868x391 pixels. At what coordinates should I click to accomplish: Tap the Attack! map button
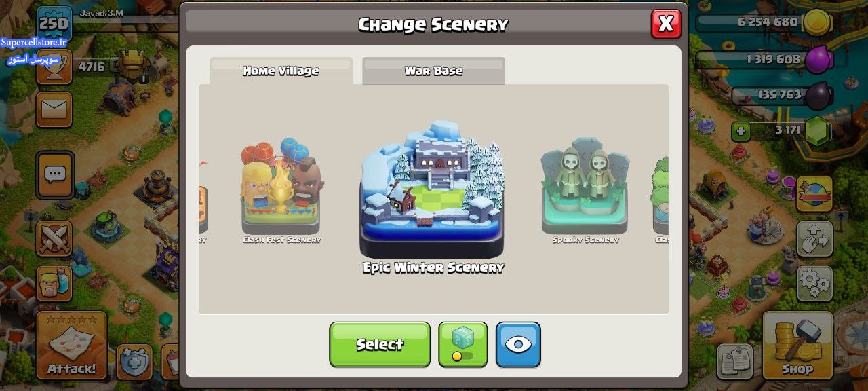click(71, 346)
